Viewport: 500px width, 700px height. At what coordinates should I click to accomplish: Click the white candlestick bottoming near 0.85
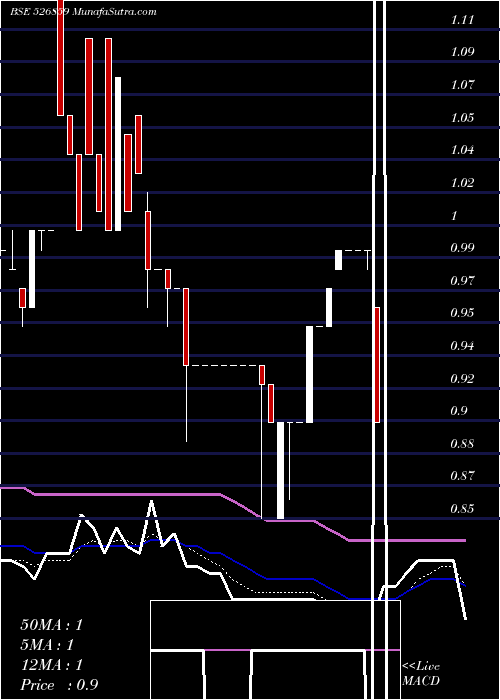tap(280, 471)
